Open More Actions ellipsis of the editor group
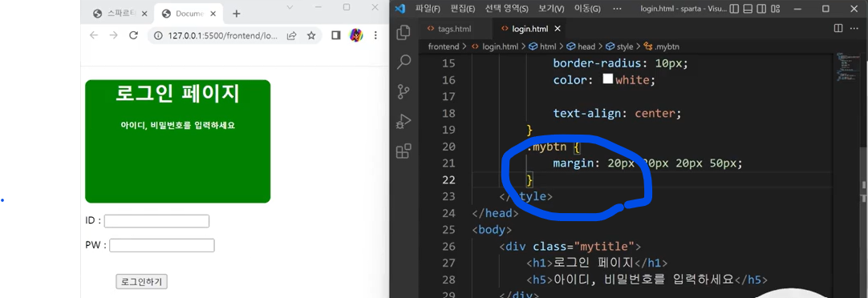The height and width of the screenshot is (298, 868). [855, 28]
